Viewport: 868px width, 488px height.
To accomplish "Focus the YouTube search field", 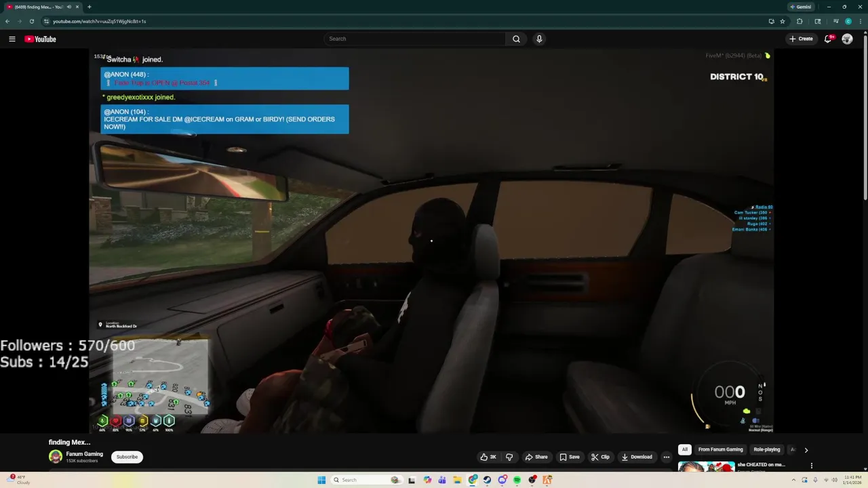I will tap(415, 39).
